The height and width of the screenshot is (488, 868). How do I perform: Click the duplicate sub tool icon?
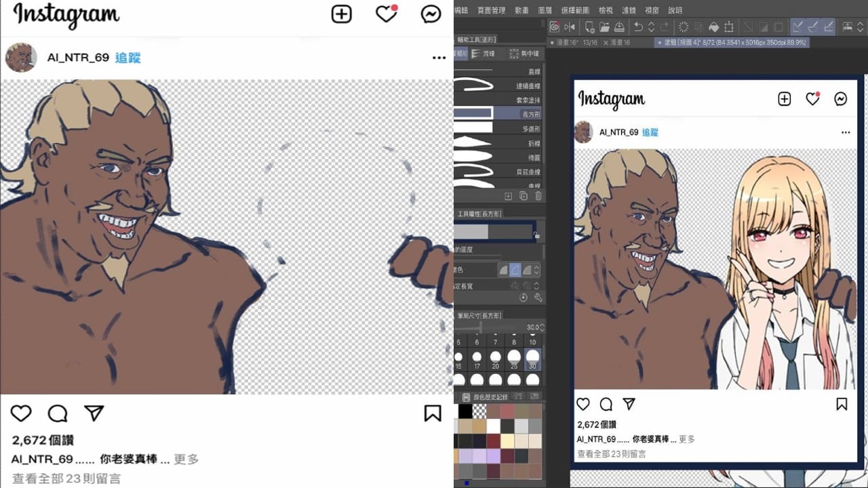point(523,196)
